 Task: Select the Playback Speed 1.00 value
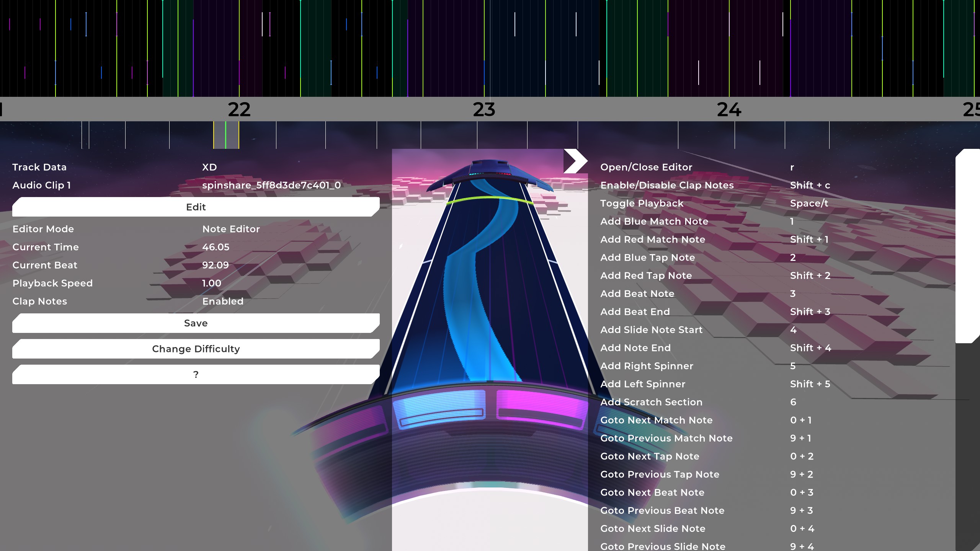tap(211, 284)
